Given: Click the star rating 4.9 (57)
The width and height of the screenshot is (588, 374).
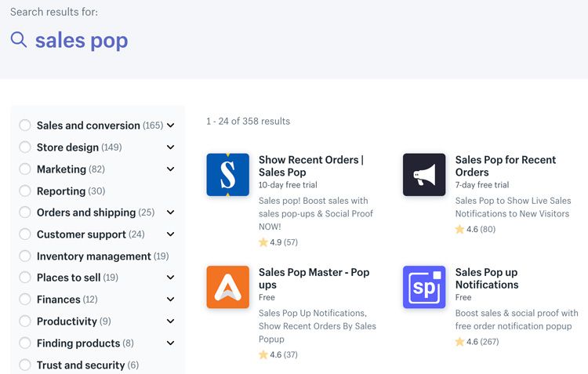Looking at the screenshot, I should [x=278, y=242].
